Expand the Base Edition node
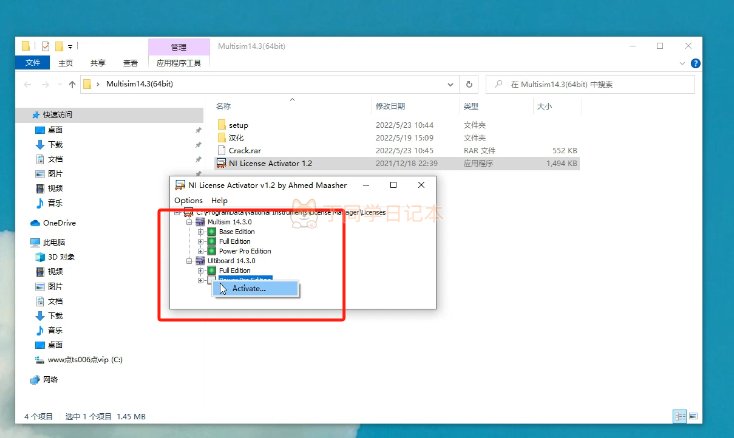The image size is (734, 438). click(200, 232)
